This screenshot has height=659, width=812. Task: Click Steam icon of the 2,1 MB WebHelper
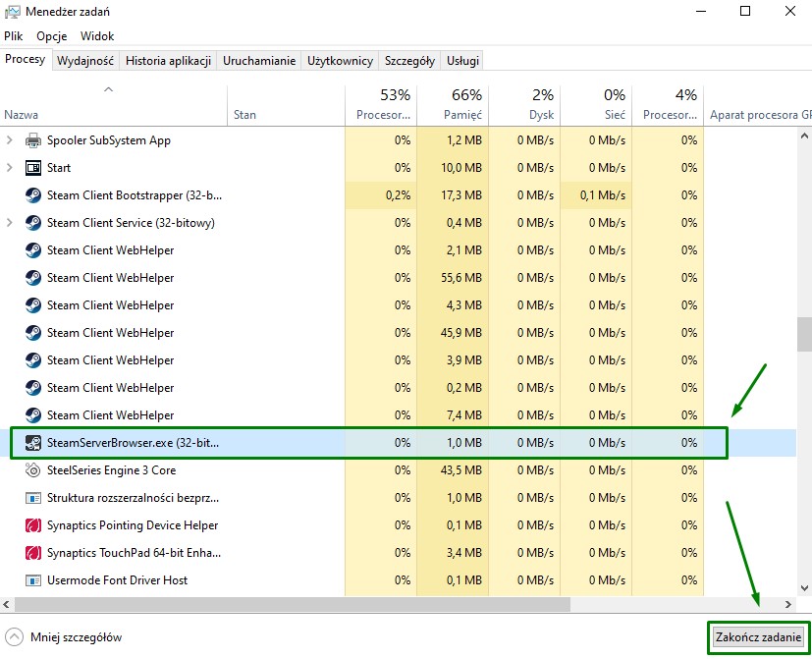coord(33,250)
